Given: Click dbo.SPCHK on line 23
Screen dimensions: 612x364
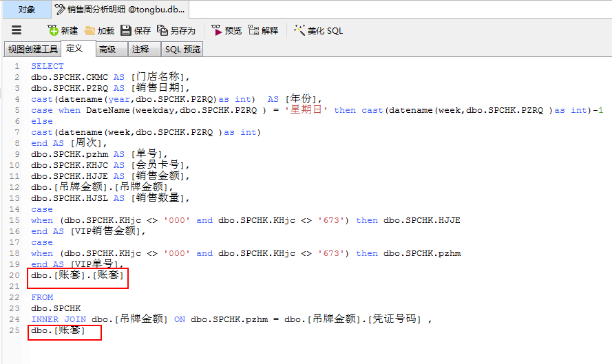Looking at the screenshot, I should [56, 308].
